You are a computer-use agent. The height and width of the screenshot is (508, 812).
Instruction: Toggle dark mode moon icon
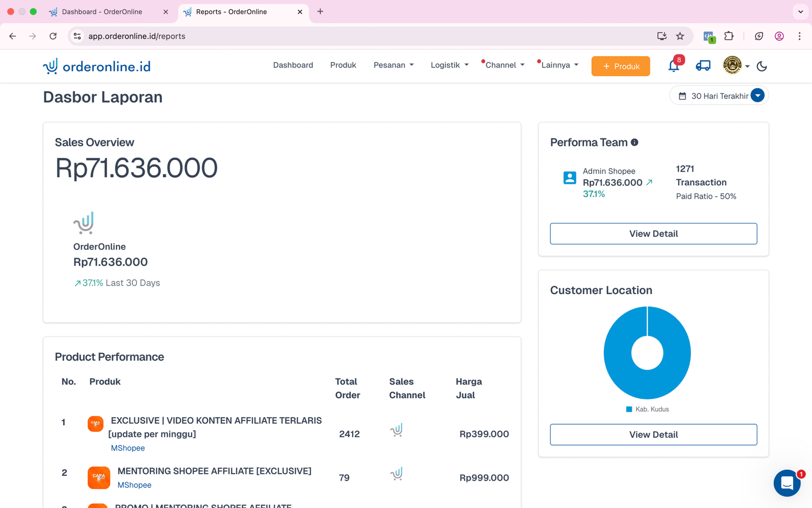762,66
